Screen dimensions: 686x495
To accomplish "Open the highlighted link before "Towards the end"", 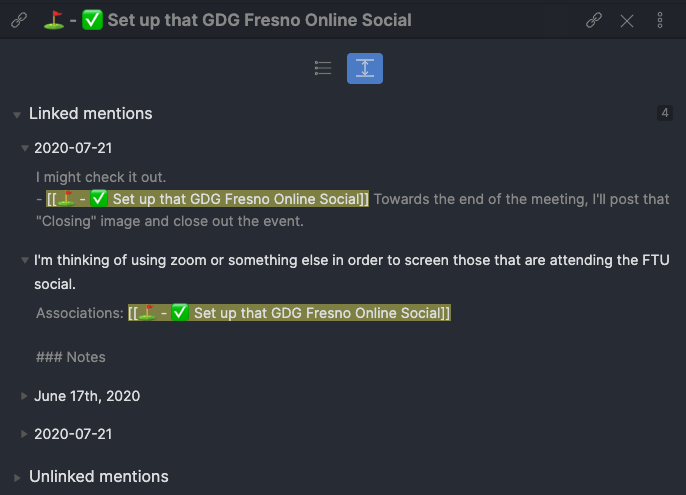I will coord(208,199).
